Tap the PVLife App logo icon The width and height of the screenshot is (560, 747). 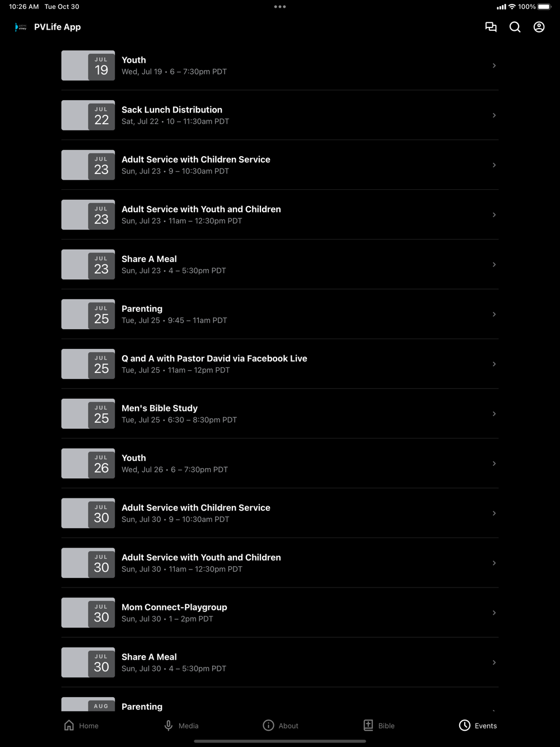[21, 27]
